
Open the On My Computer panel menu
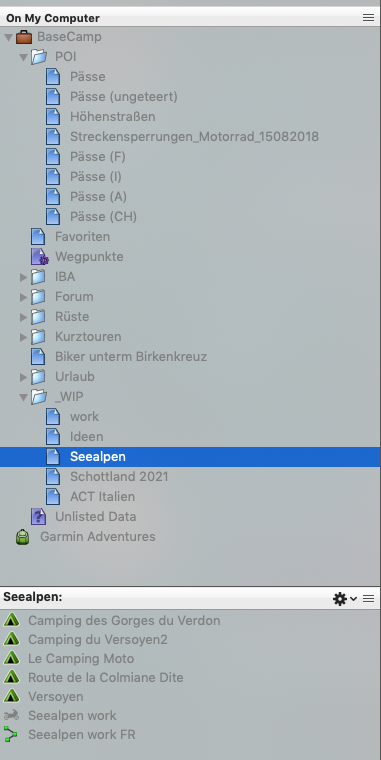coord(368,18)
